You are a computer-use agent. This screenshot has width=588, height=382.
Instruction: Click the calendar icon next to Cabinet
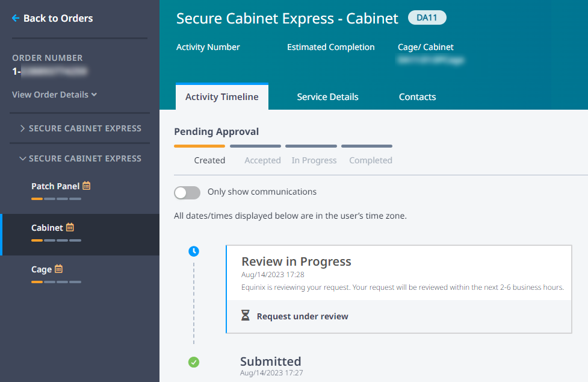pyautogui.click(x=70, y=227)
